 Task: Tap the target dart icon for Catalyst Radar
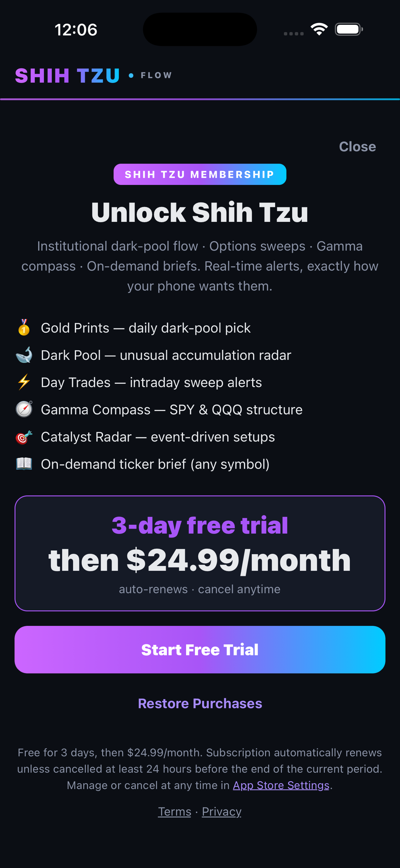coord(24,437)
